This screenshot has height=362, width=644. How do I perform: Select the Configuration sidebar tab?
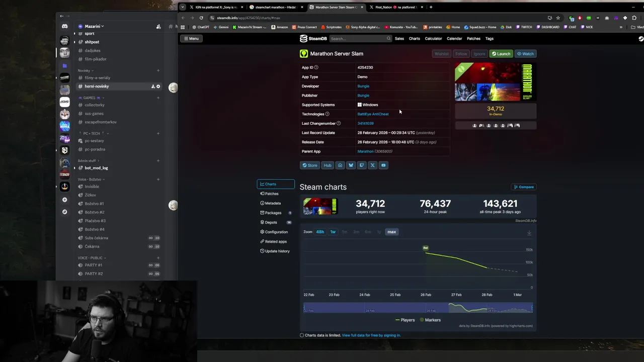point(275,232)
